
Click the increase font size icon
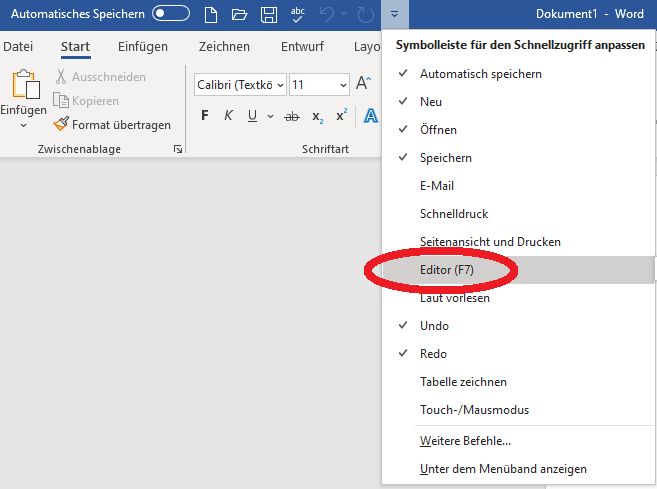pyautogui.click(x=363, y=83)
